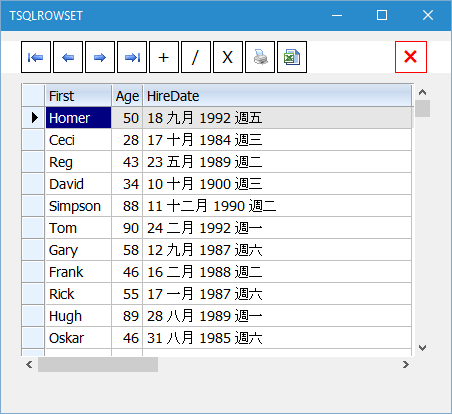Click horizontal scrollbar right arrow

pyautogui.click(x=406, y=364)
